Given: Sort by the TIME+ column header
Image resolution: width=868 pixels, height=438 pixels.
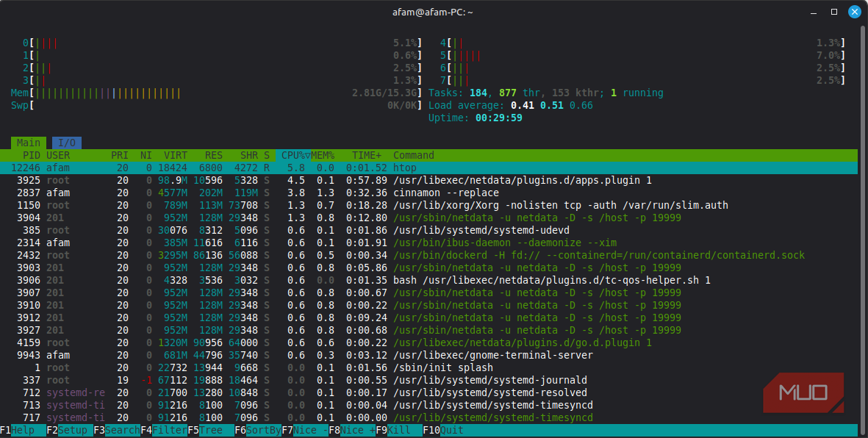Looking at the screenshot, I should tap(367, 156).
